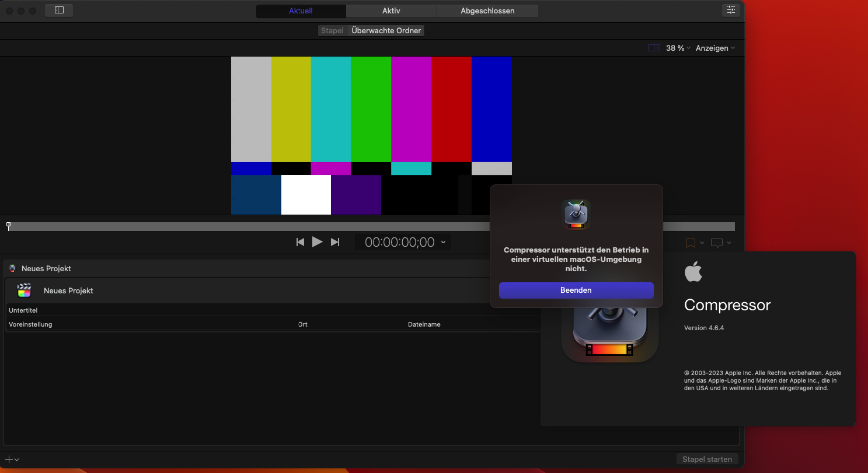Image resolution: width=868 pixels, height=473 pixels.
Task: Switch to Überwachte Ordner view
Action: (386, 31)
